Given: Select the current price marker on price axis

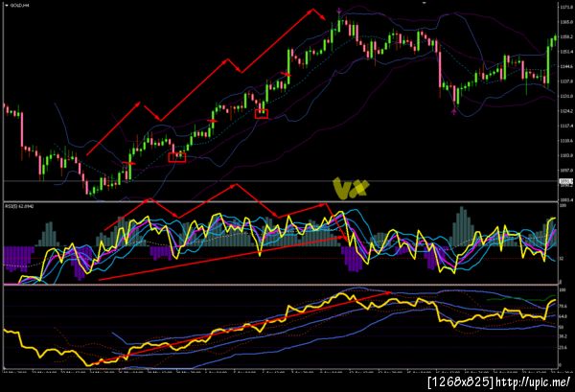Looking at the screenshot, I should (x=566, y=181).
